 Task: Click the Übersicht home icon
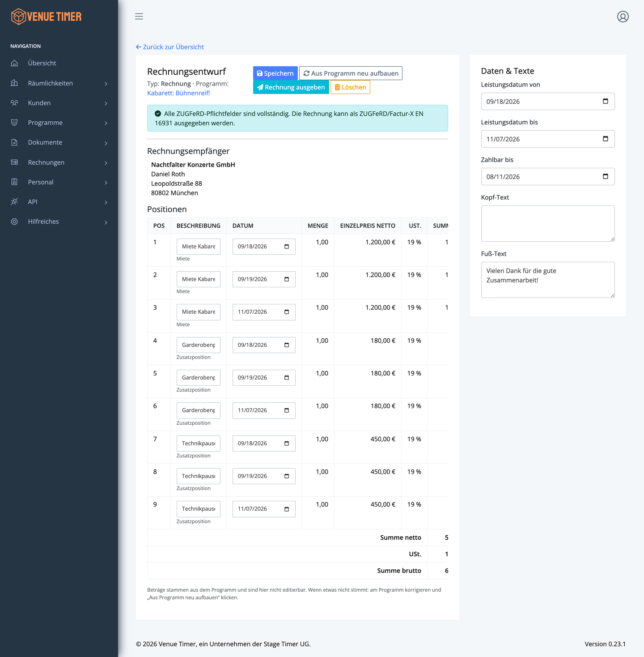pyautogui.click(x=14, y=63)
